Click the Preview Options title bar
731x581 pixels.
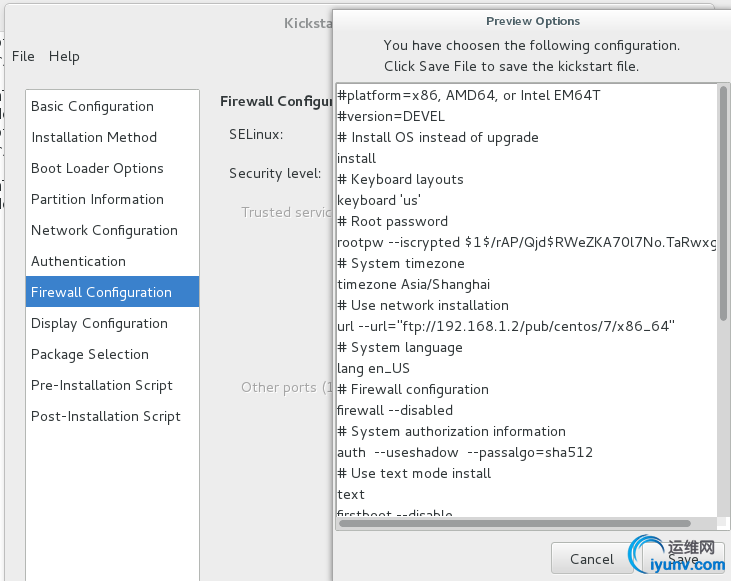pos(532,20)
